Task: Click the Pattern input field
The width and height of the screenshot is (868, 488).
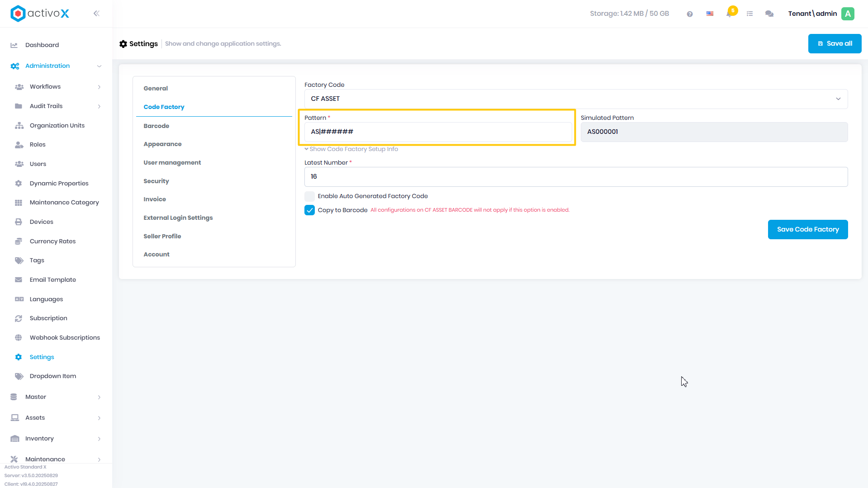Action: 438,132
